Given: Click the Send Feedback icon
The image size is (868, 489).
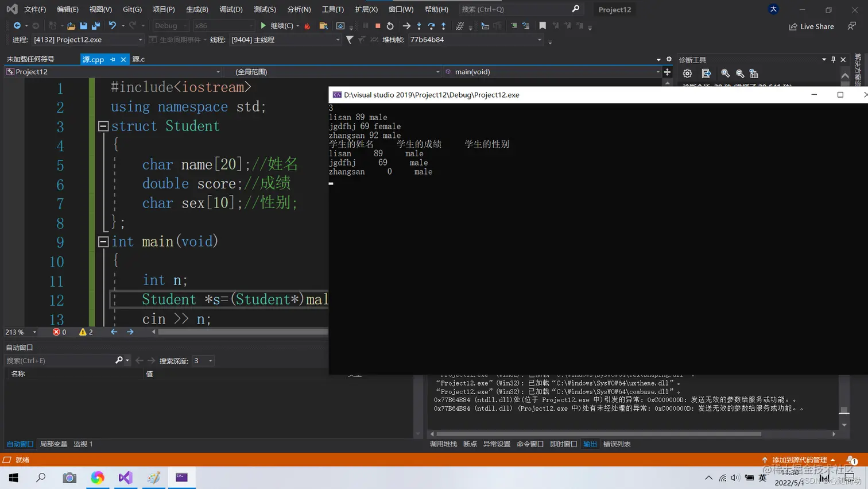Looking at the screenshot, I should point(852,26).
